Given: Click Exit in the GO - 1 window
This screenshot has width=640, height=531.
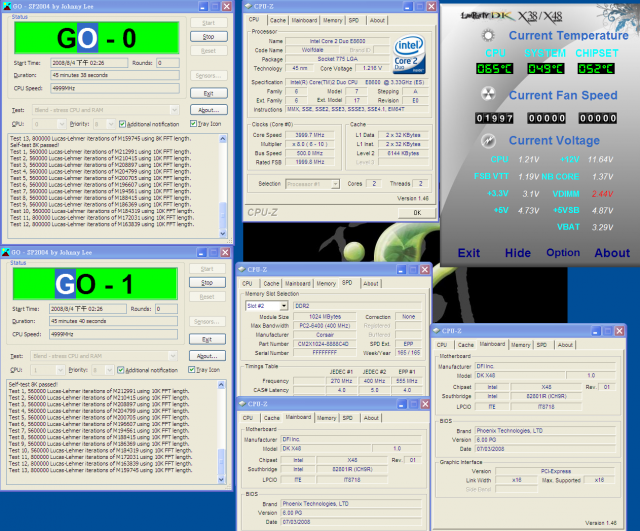Looking at the screenshot, I should pyautogui.click(x=207, y=339).
